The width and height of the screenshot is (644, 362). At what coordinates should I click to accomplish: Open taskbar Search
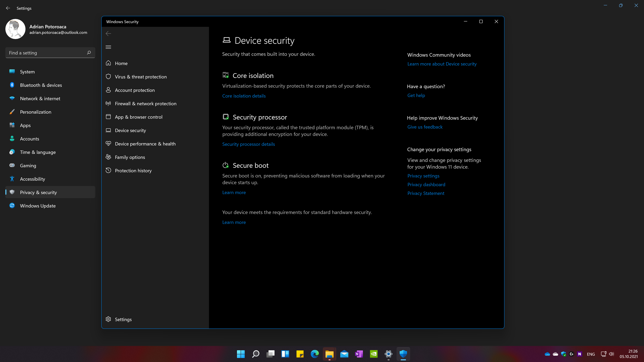pos(255,354)
